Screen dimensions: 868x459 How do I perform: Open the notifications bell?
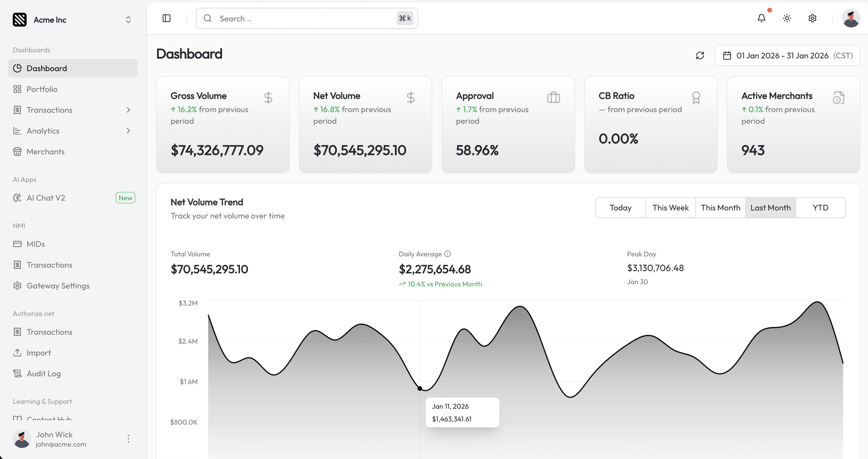[762, 18]
